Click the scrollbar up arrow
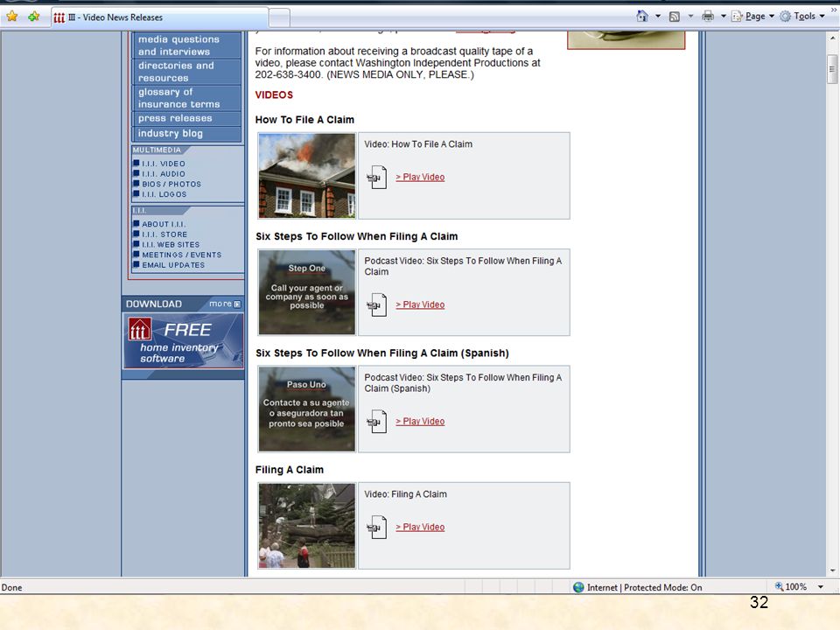The image size is (840, 630). [x=832, y=38]
